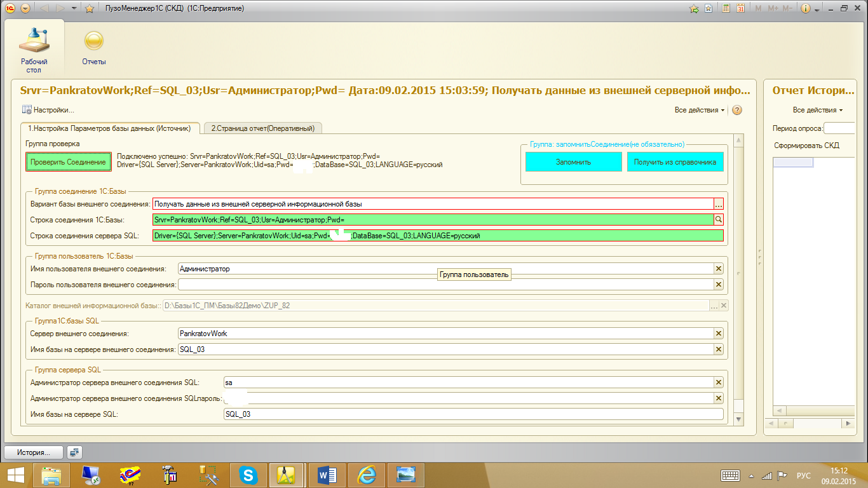868x488 pixels.
Task: Switch to tab 1.Настройка Параметров базы данных
Action: point(110,128)
